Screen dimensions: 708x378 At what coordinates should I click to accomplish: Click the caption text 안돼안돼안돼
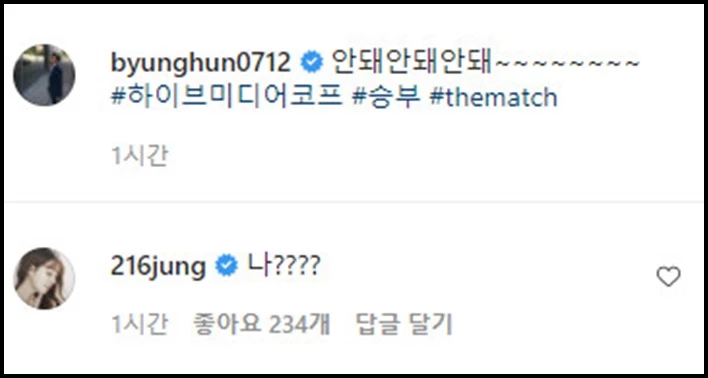coord(413,63)
